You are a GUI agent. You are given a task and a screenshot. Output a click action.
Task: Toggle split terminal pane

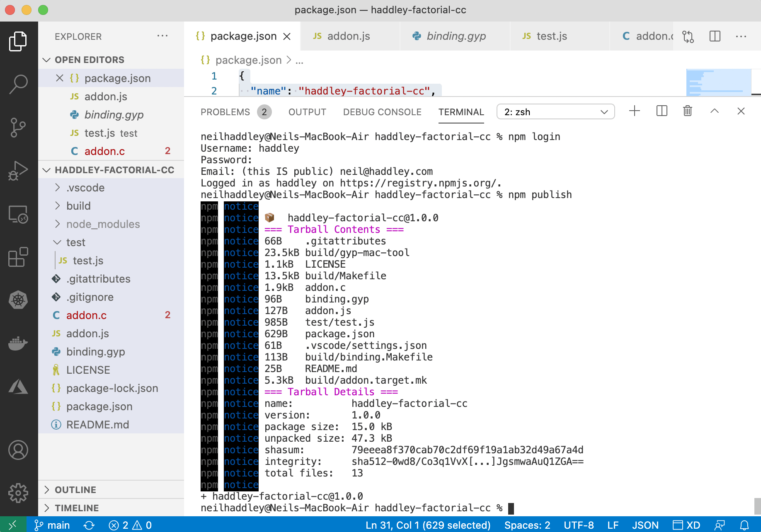click(662, 111)
